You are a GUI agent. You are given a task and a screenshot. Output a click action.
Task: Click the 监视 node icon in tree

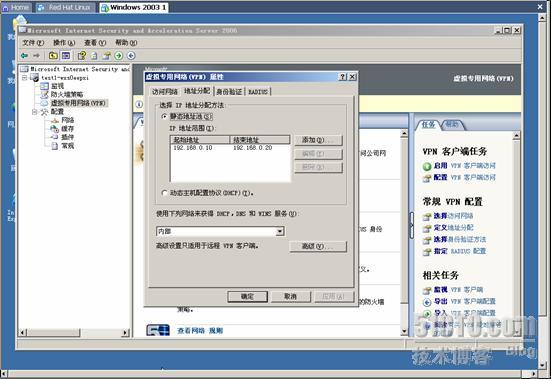coord(44,86)
